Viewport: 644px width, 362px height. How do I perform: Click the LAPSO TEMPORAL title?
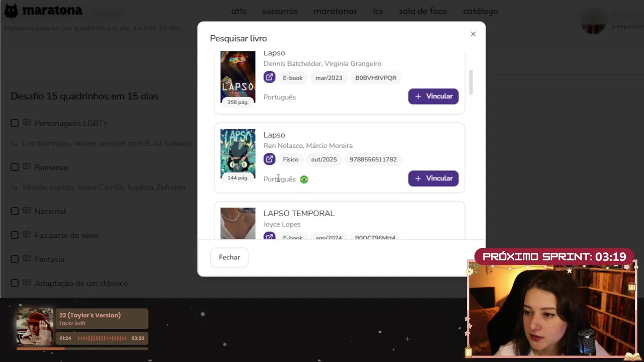click(299, 213)
